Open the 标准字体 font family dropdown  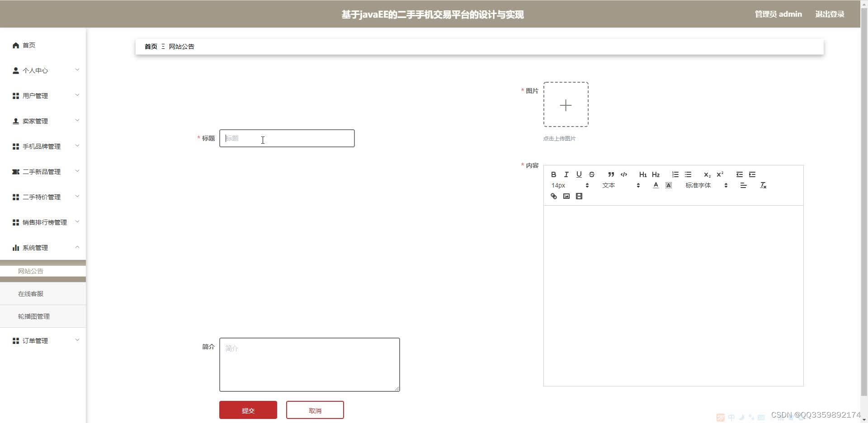tap(706, 185)
